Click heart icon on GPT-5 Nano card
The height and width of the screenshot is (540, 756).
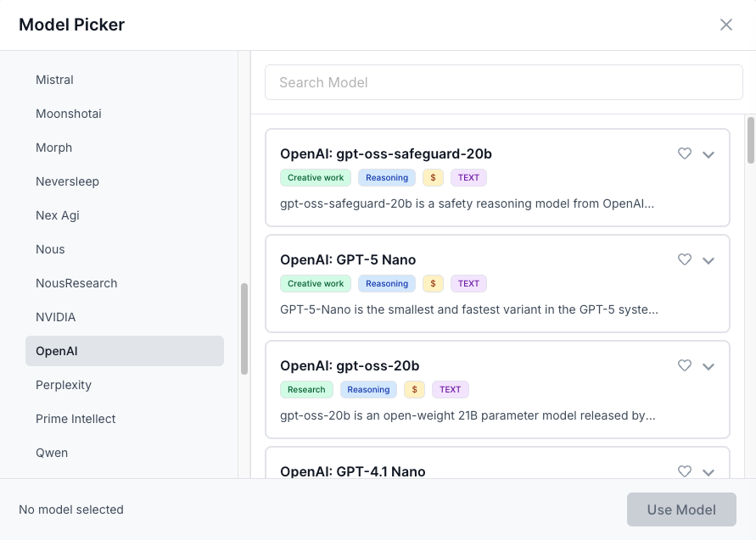tap(685, 259)
